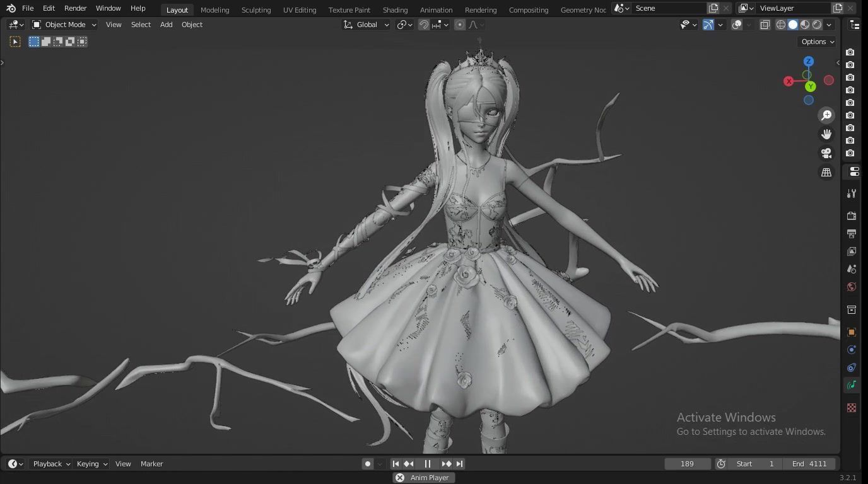Viewport: 868px width, 484px height.
Task: Set selection mode to subtract
Action: click(58, 42)
